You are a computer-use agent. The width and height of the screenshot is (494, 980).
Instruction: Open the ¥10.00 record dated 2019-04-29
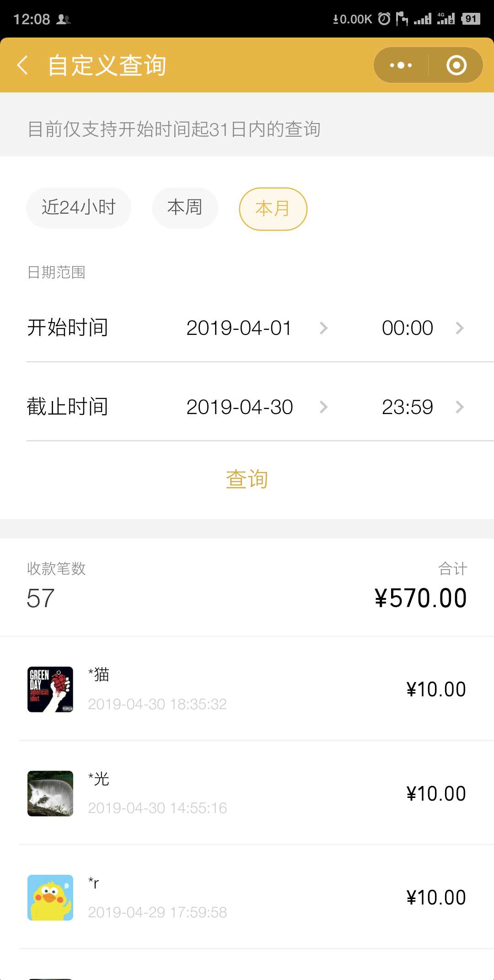coord(247,898)
